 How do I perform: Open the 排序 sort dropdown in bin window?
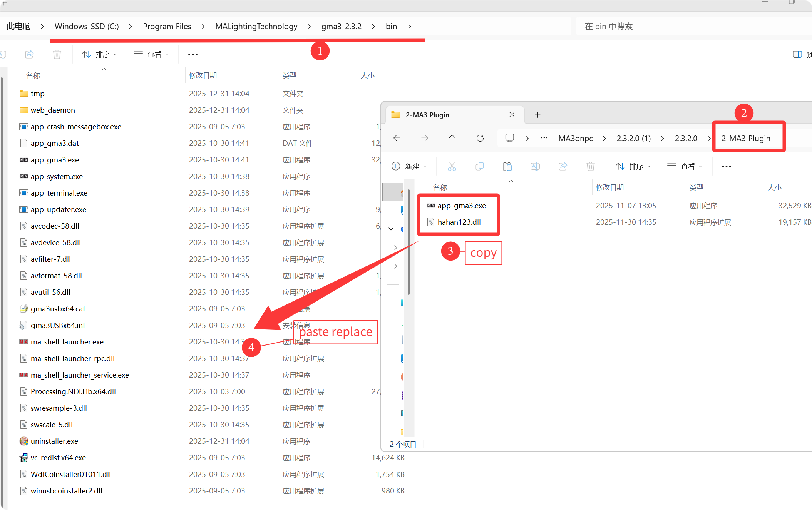pyautogui.click(x=99, y=54)
